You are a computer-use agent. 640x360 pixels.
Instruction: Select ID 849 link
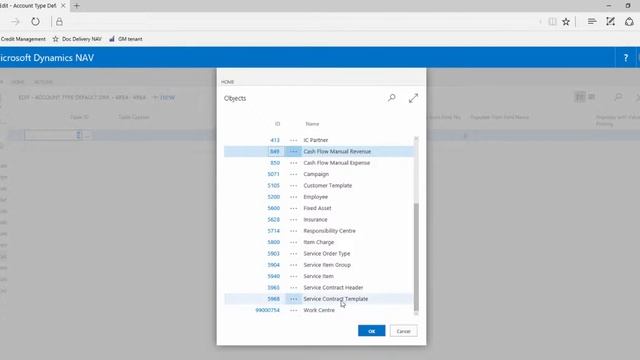[275, 151]
